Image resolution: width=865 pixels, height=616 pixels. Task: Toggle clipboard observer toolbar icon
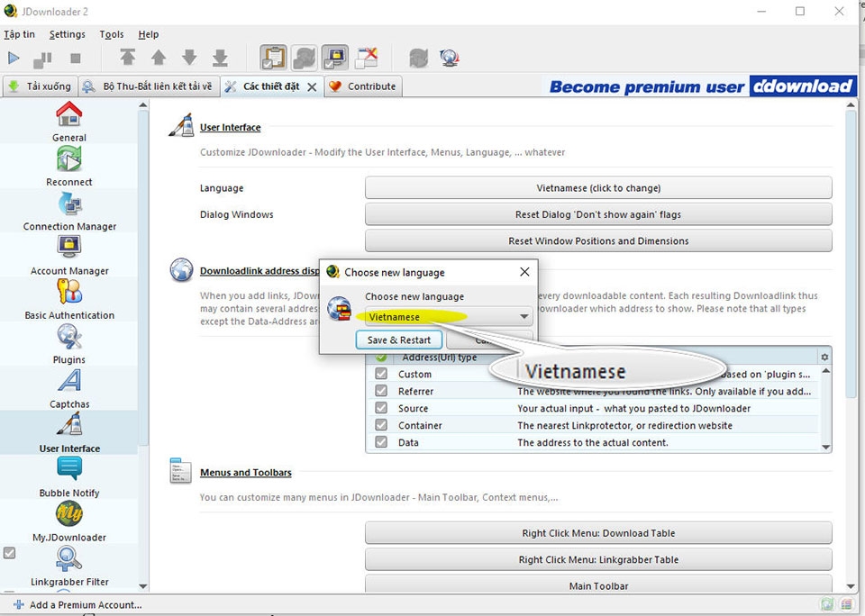[274, 58]
